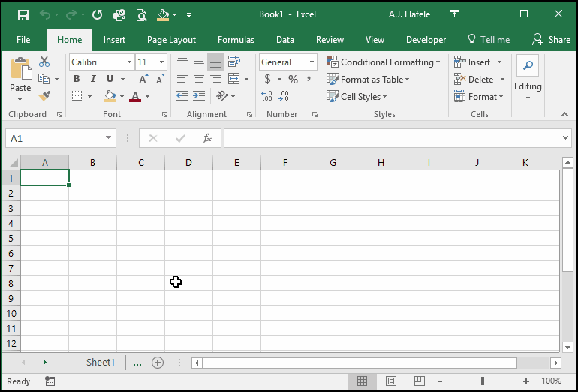Toggle Align Left
The image size is (578, 392).
(182, 79)
